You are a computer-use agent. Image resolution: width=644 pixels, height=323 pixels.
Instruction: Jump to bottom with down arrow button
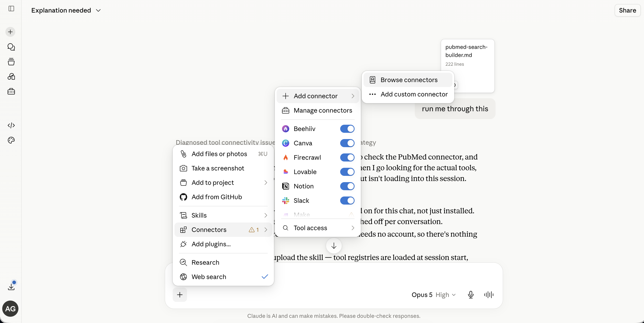[x=334, y=246]
